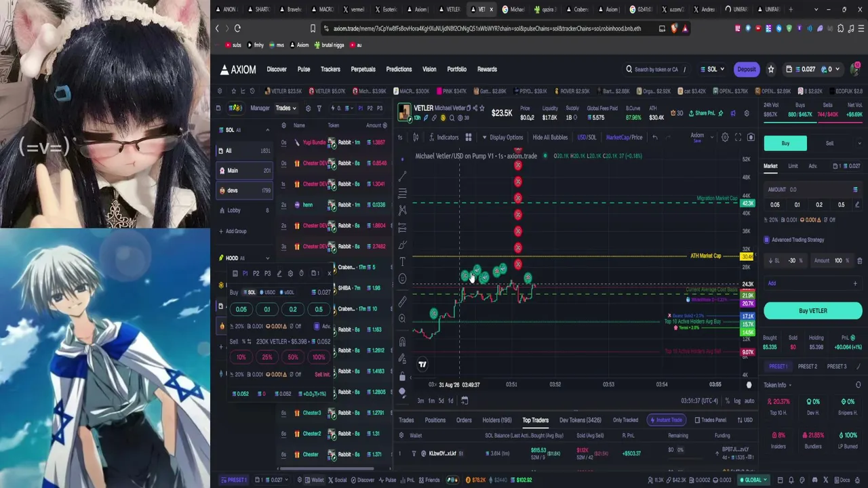Switch the MarketCap/Price display toggle
Viewport: 868px width, 488px height.
pos(624,138)
